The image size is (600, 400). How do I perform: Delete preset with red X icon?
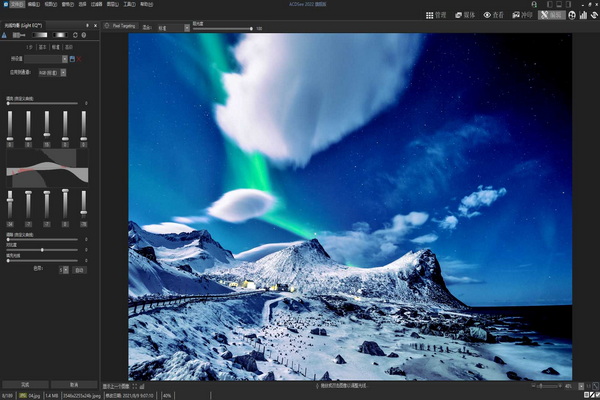[79, 59]
